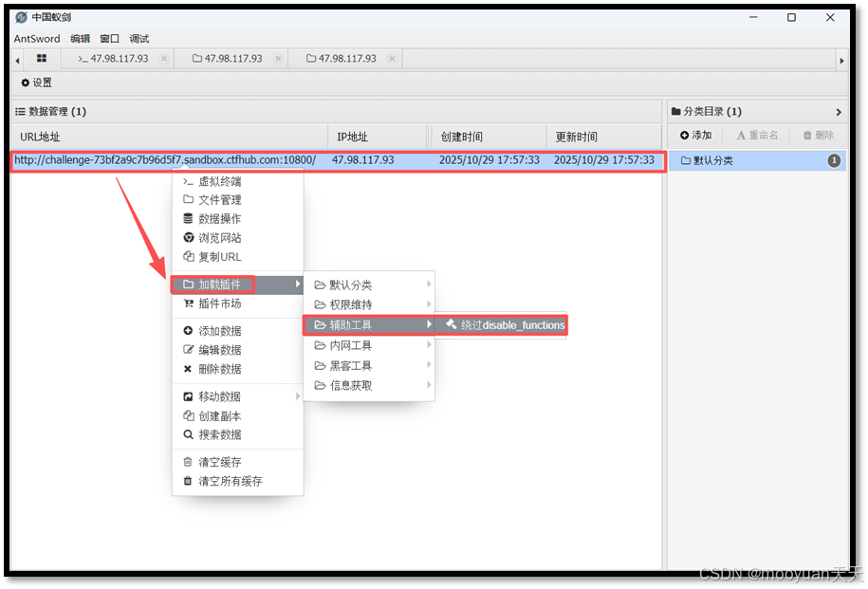Expand 辅助工具 plugin submenu

369,325
